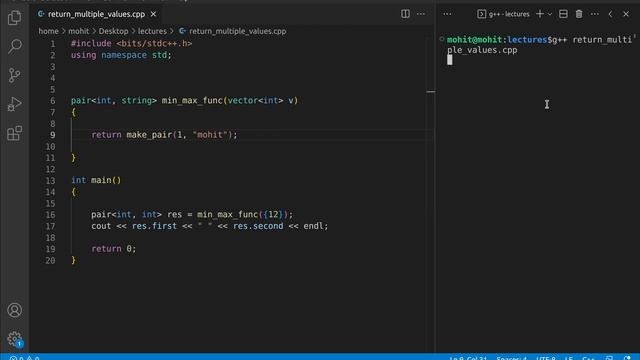Image resolution: width=640 pixels, height=360 pixels.
Task: Click 'vector<int> v' parameter in line 6
Action: [260, 101]
